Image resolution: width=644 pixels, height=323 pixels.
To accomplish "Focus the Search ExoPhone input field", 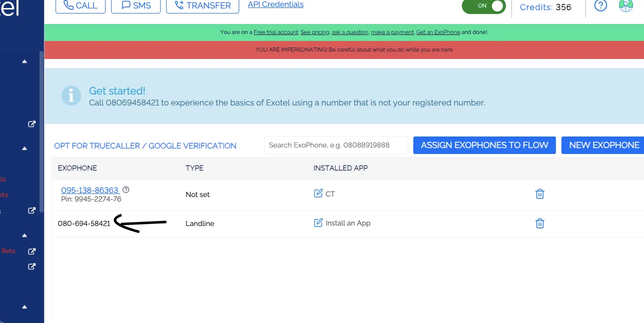I will click(x=336, y=145).
